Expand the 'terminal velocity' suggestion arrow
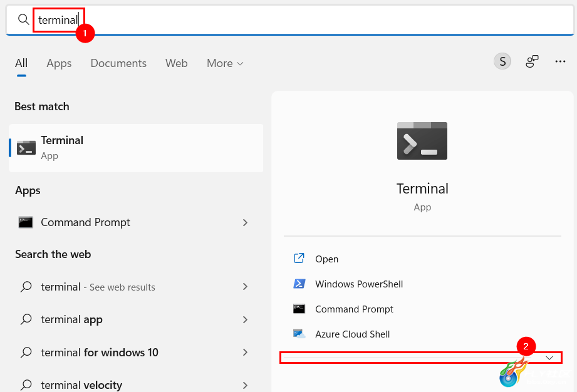The width and height of the screenshot is (577, 392). tap(245, 385)
